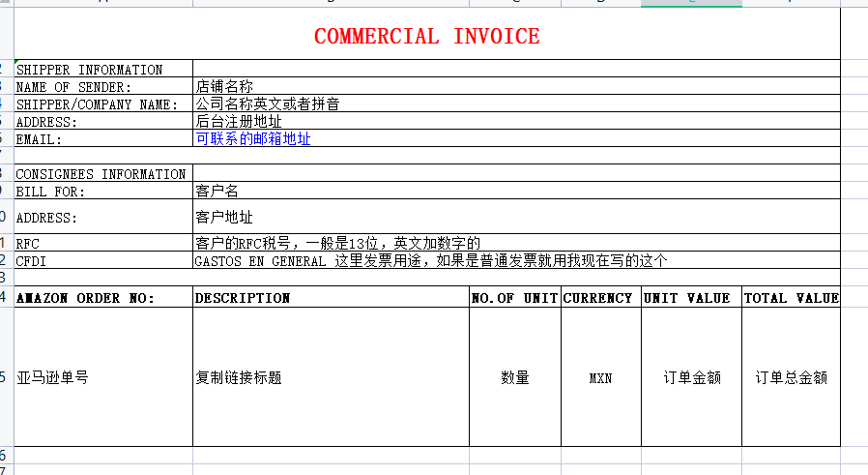Click the 客户地址 cell
868x475 pixels.
[516, 217]
